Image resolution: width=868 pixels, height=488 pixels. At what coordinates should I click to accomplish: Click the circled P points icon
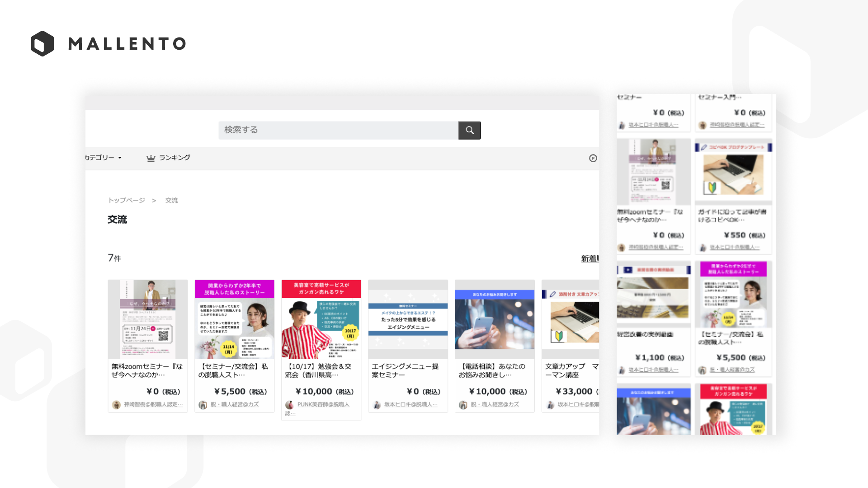click(593, 158)
